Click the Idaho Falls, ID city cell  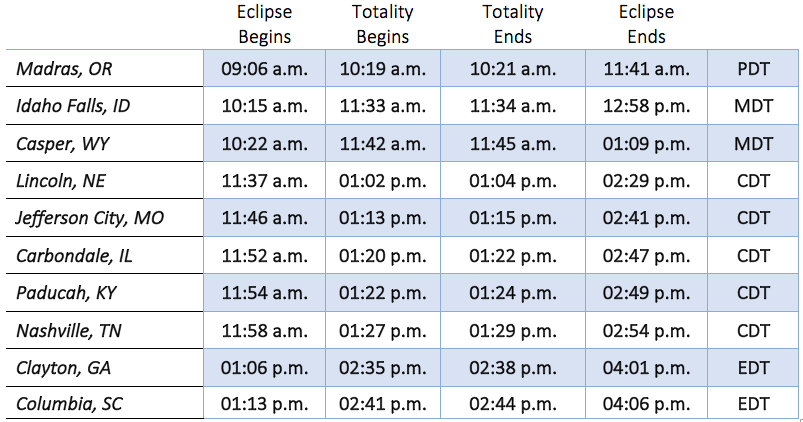click(x=104, y=106)
